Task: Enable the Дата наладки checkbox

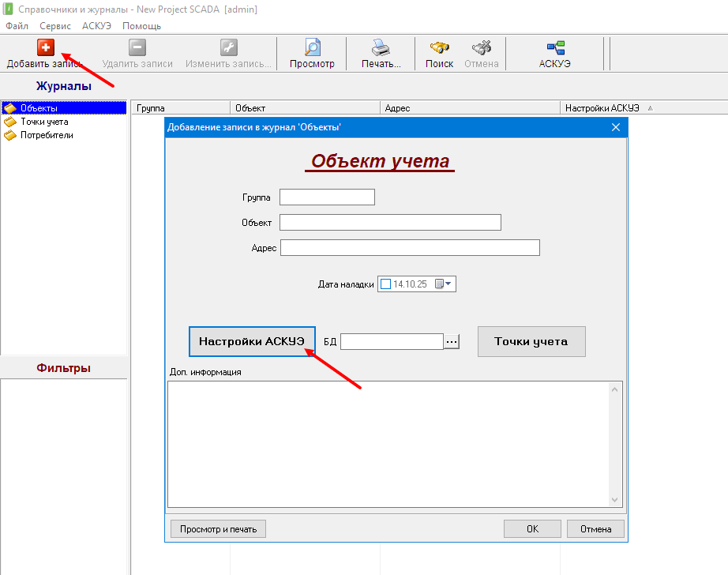Action: 385,284
